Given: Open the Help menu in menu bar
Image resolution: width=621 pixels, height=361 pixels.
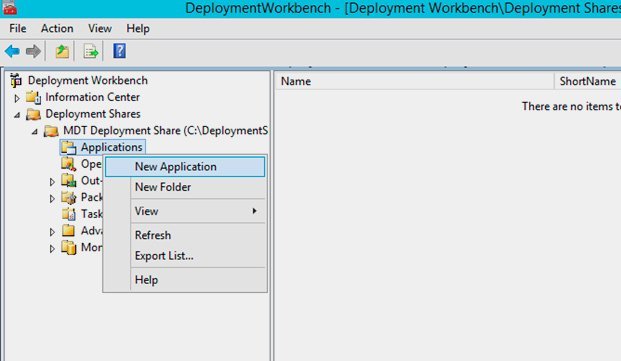Looking at the screenshot, I should 138,28.
